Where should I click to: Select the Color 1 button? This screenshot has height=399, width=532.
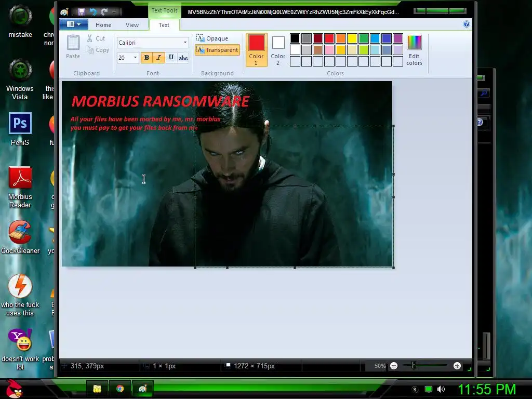click(x=256, y=49)
